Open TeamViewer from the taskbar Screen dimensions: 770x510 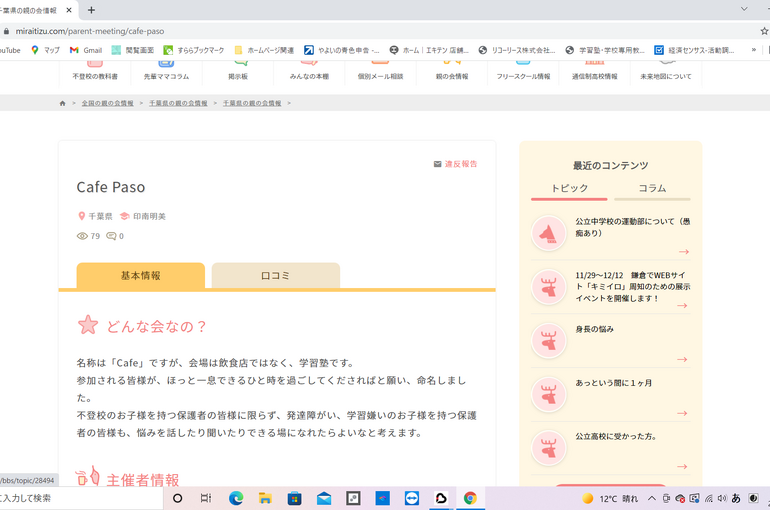tap(412, 498)
